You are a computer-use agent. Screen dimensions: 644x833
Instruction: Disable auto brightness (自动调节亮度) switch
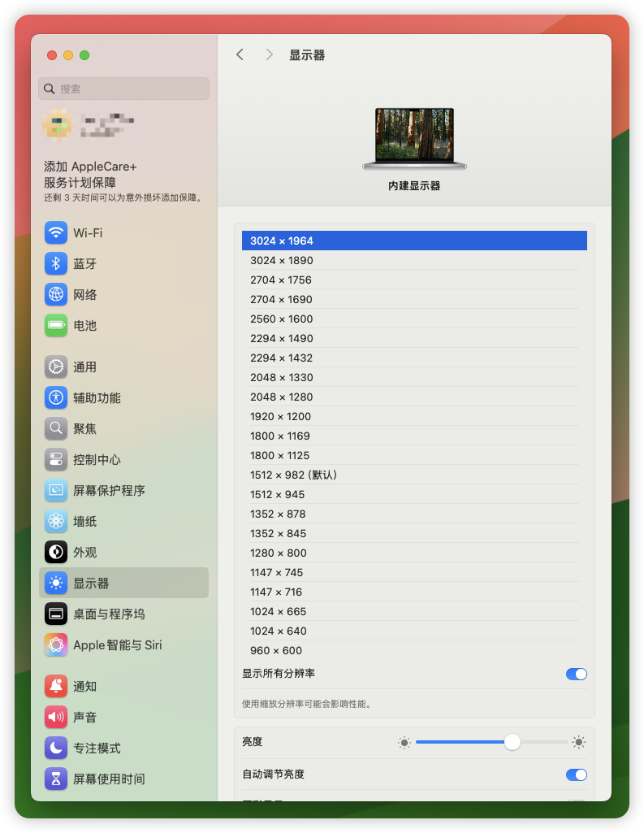[576, 774]
